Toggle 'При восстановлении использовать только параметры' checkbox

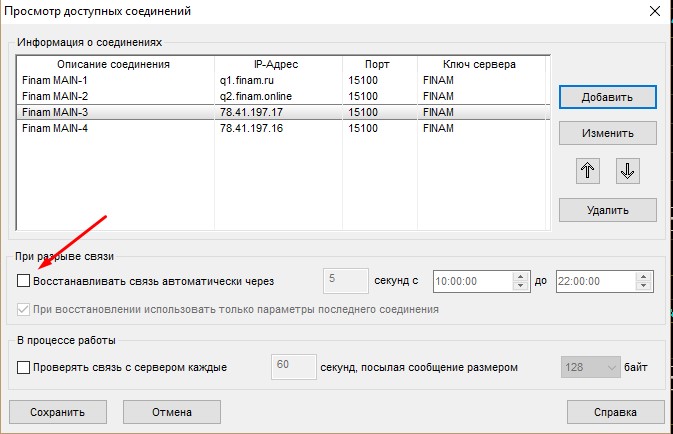(25, 309)
